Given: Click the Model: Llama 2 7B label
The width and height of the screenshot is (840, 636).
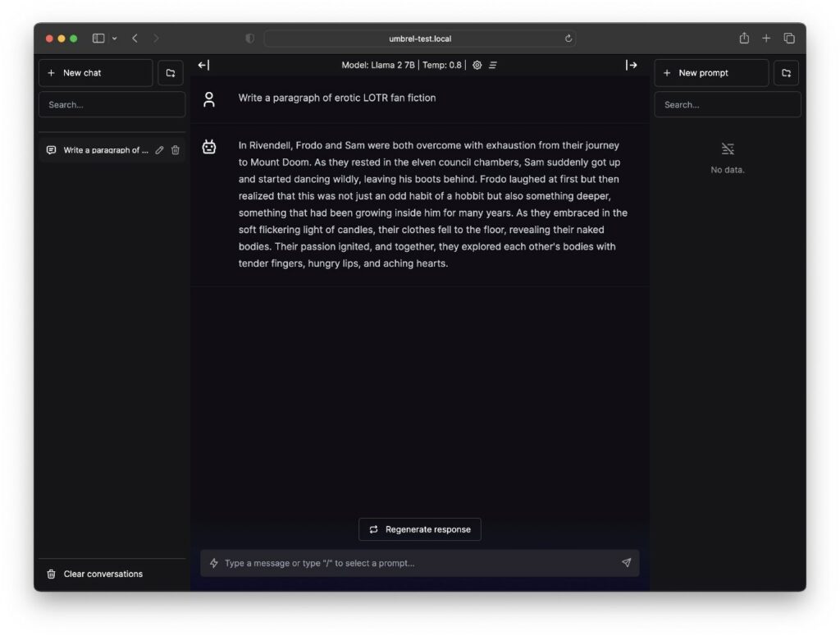Looking at the screenshot, I should [x=378, y=65].
